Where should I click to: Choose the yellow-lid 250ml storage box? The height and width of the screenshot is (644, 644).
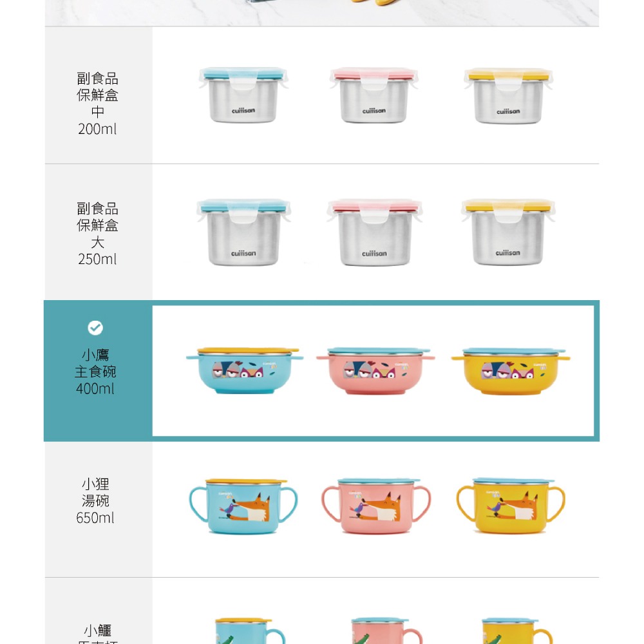(x=508, y=232)
